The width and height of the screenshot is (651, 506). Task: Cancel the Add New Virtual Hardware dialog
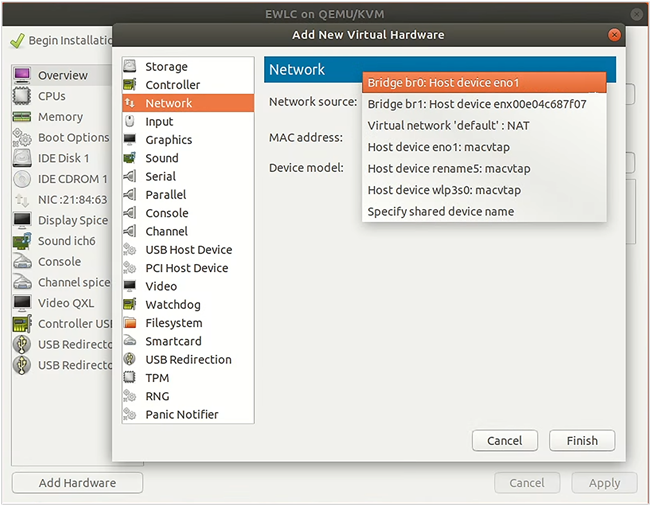(504, 440)
